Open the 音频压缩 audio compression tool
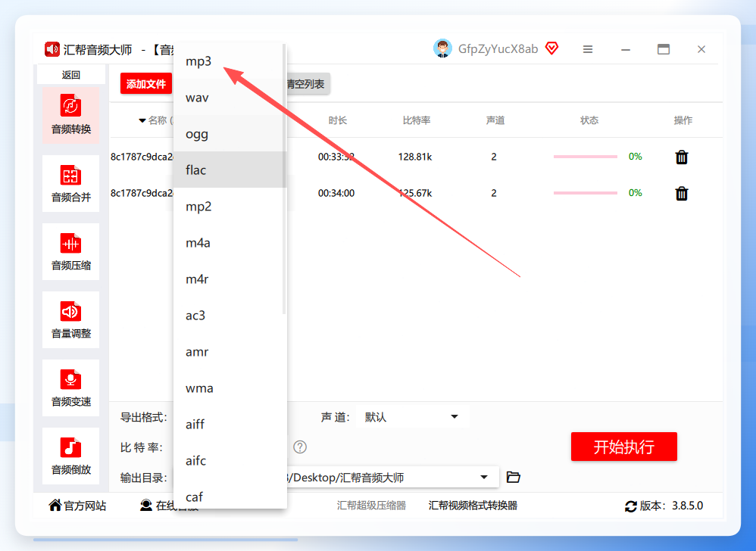Viewport: 756px width, 551px height. click(71, 251)
